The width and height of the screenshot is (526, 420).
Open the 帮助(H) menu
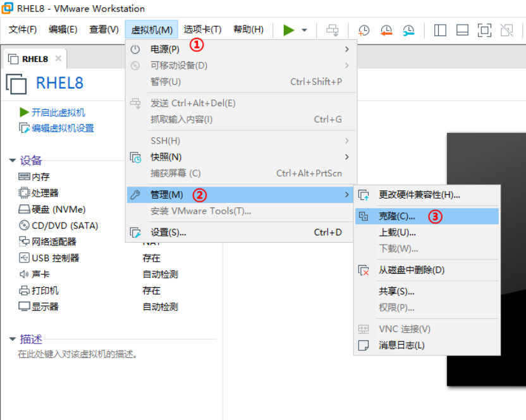248,29
